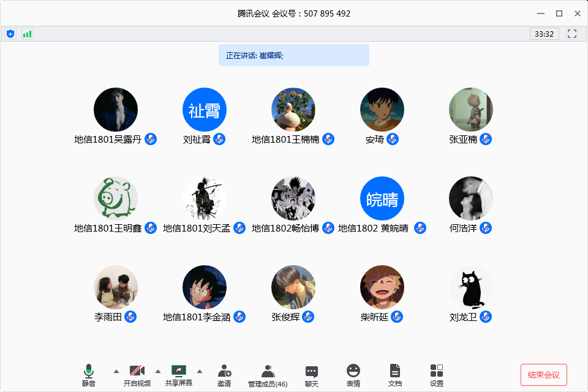Enter full screen mode

(x=572, y=34)
